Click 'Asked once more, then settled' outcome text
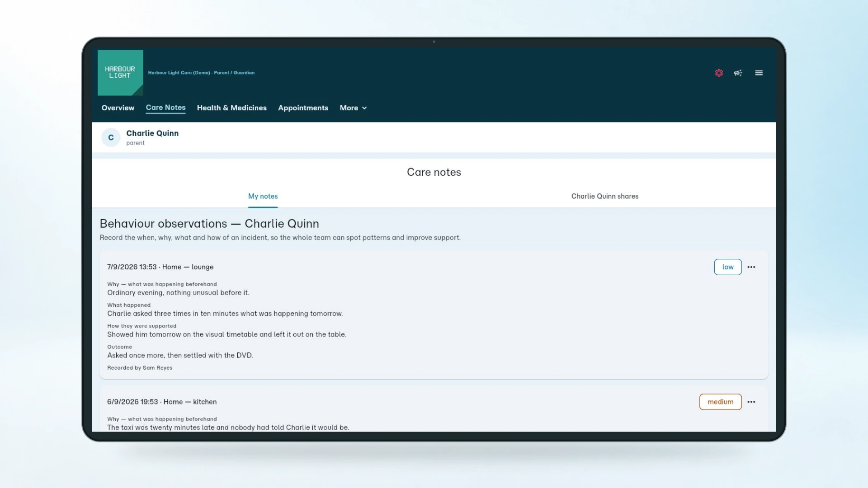Viewport: 868px width, 488px height. click(180, 355)
